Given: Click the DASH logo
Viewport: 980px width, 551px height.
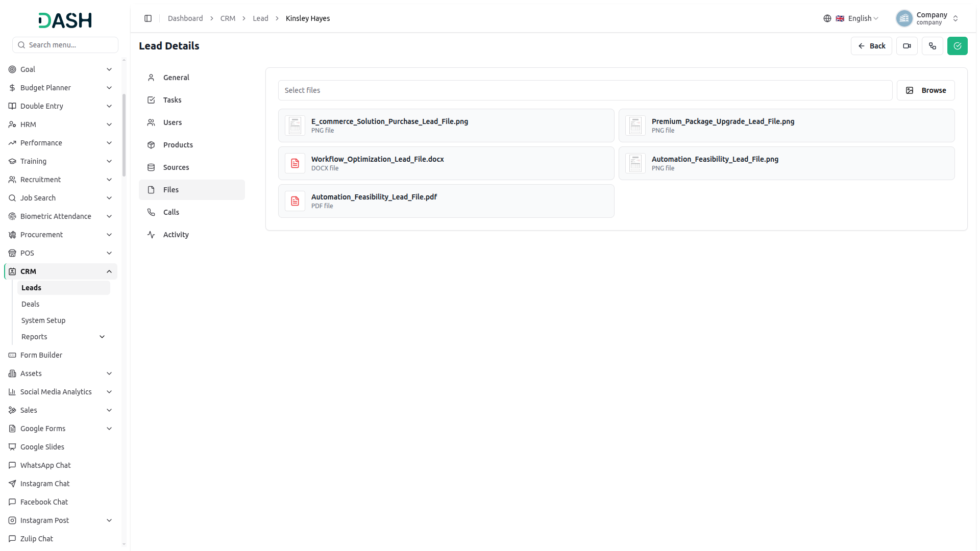Looking at the screenshot, I should point(65,20).
